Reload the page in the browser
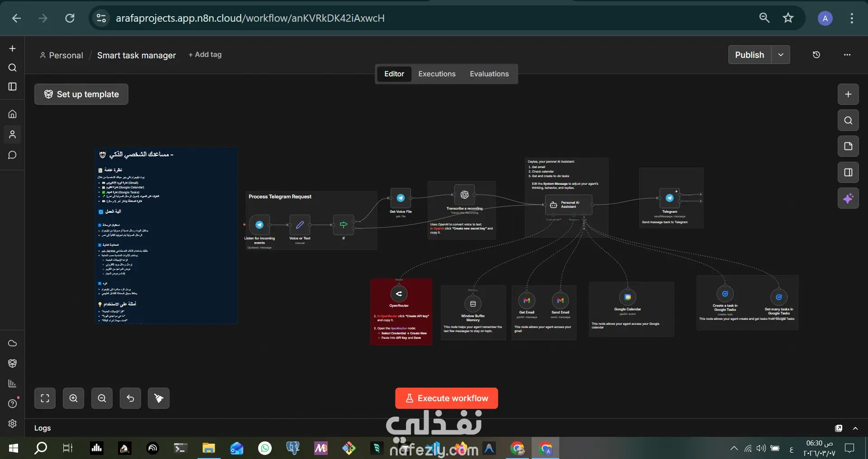Image resolution: width=868 pixels, height=459 pixels. point(70,18)
